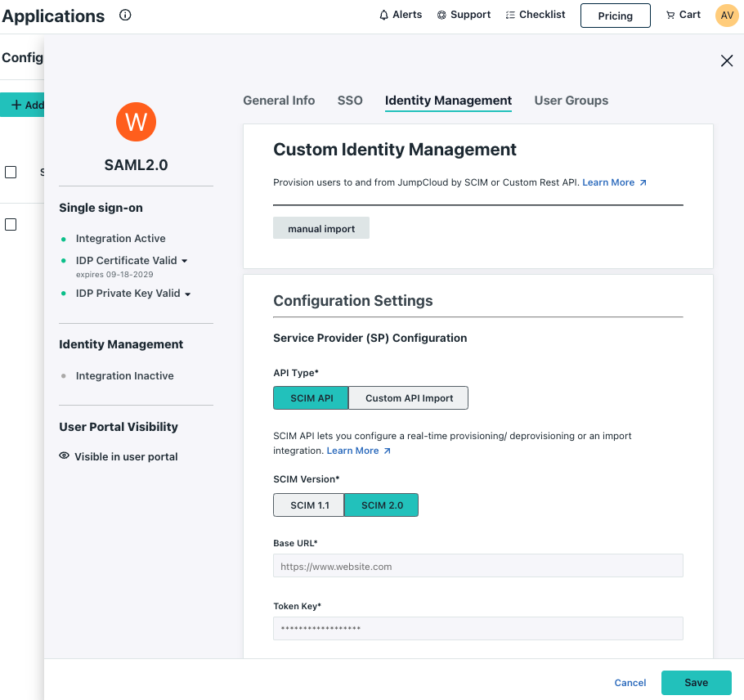Select the Identity Management tab
This screenshot has width=744, height=700.
(x=448, y=101)
